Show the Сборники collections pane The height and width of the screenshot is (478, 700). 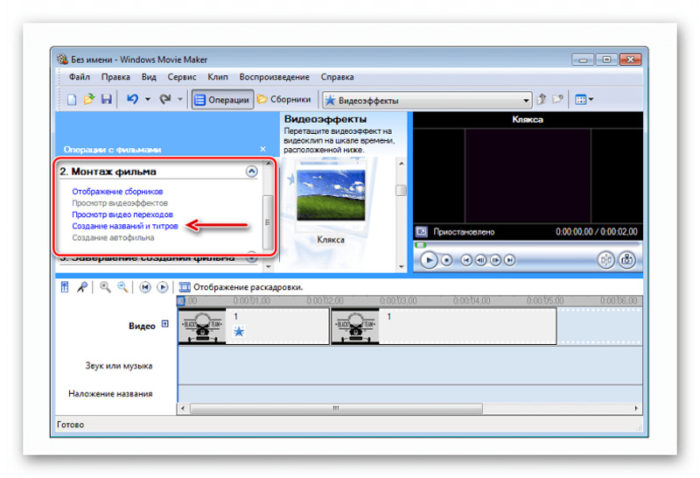[284, 100]
